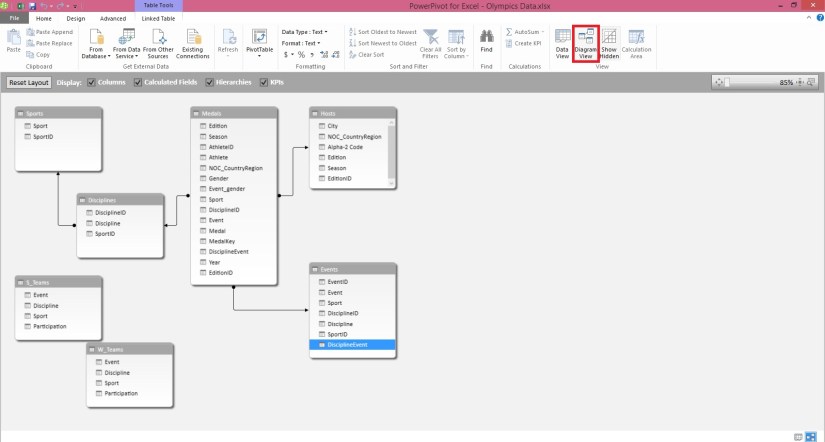Click the Paste Append button
Screen dimensions: 825x442
click(x=49, y=32)
